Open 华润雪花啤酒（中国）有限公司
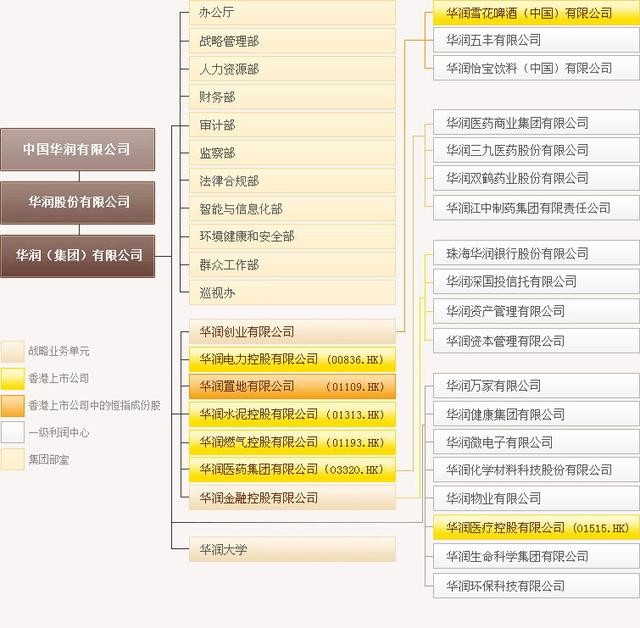Viewport: 640px width, 628px height. click(536, 13)
